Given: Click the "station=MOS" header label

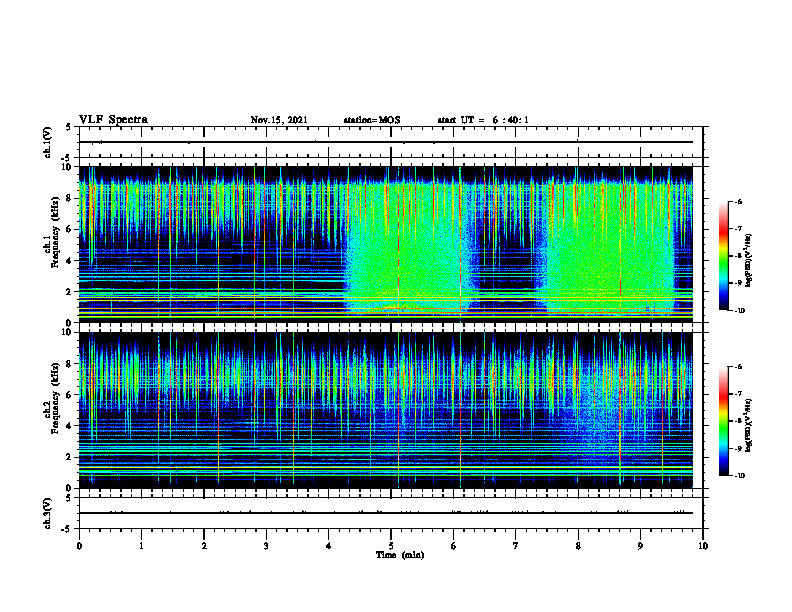Looking at the screenshot, I should [372, 120].
